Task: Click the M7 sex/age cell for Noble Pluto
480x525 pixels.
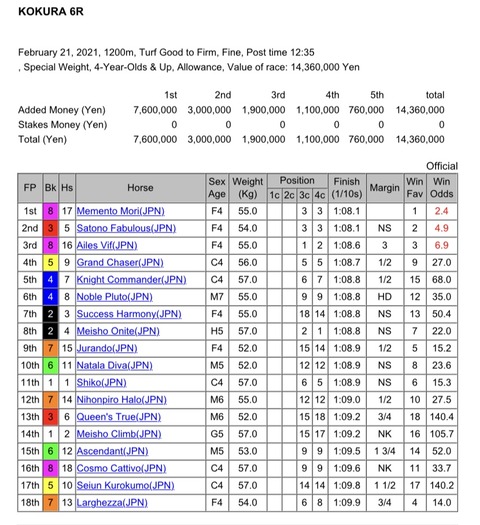Action: (x=217, y=297)
